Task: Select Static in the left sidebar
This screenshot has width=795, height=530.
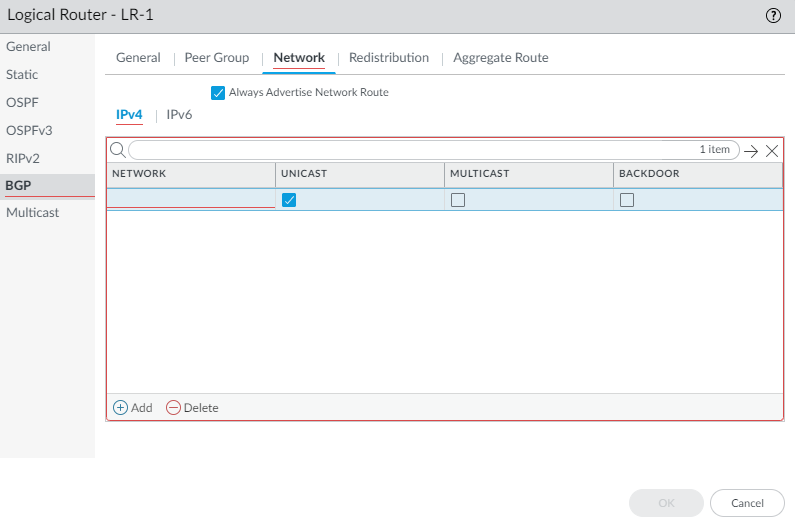Action: coord(22,75)
